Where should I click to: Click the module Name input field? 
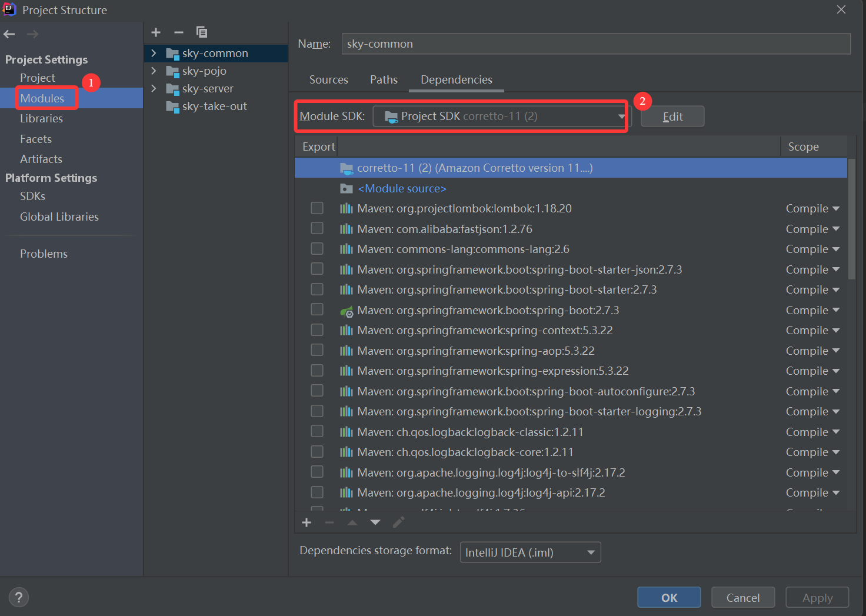click(x=596, y=44)
